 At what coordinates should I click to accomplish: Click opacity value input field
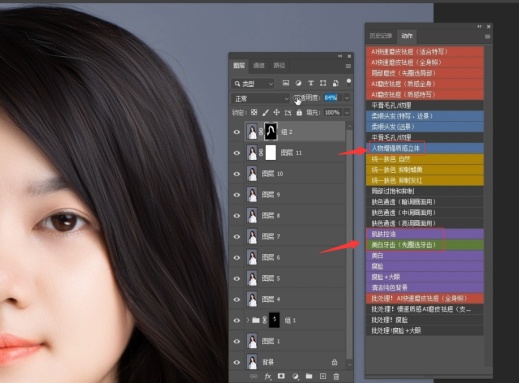(x=332, y=98)
